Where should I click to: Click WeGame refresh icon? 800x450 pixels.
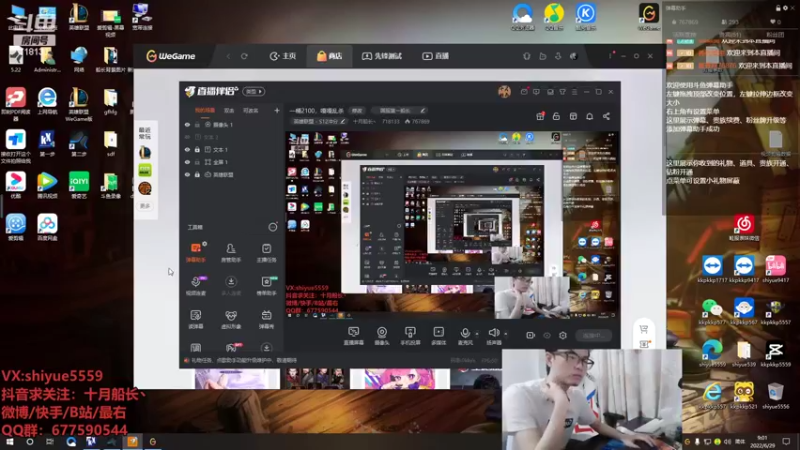(244, 56)
